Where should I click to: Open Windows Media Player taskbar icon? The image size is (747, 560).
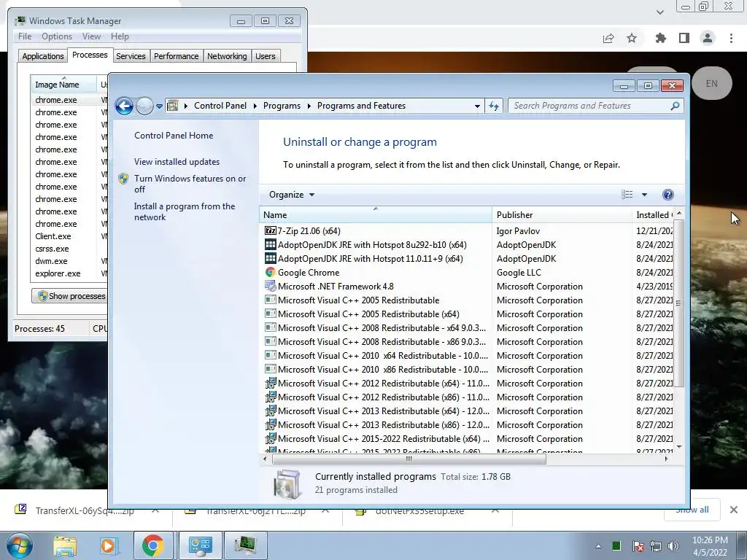108,545
